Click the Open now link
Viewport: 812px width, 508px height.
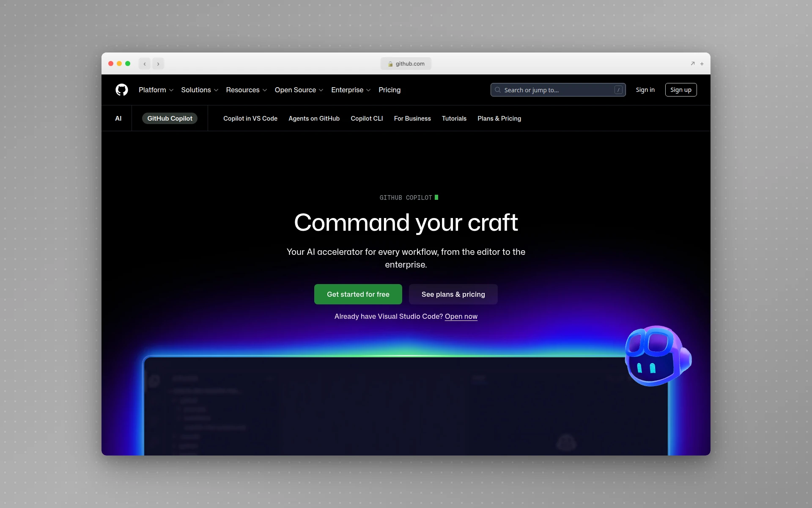tap(461, 316)
